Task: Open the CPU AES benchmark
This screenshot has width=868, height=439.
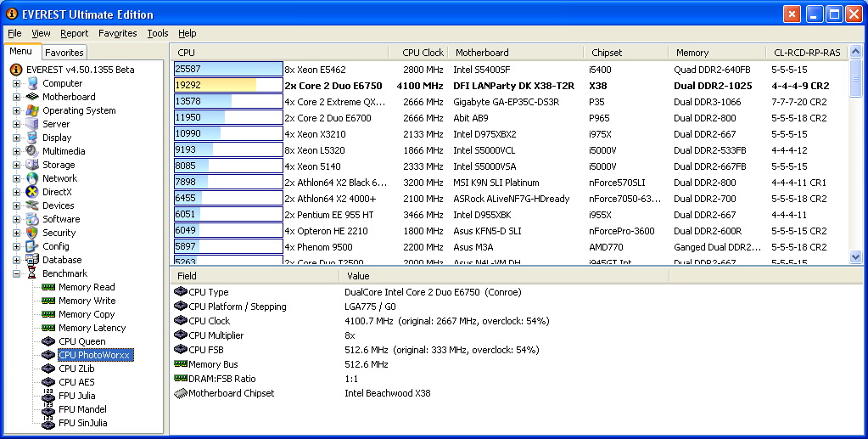Action: (76, 382)
